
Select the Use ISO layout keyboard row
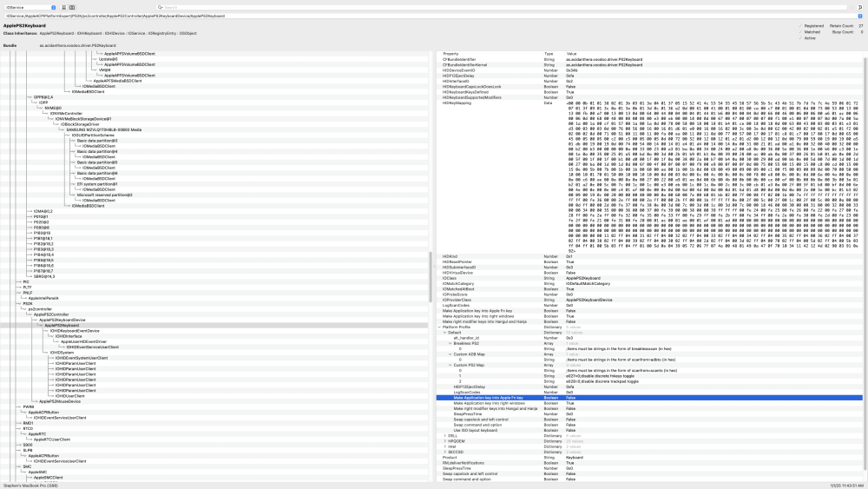click(x=648, y=430)
